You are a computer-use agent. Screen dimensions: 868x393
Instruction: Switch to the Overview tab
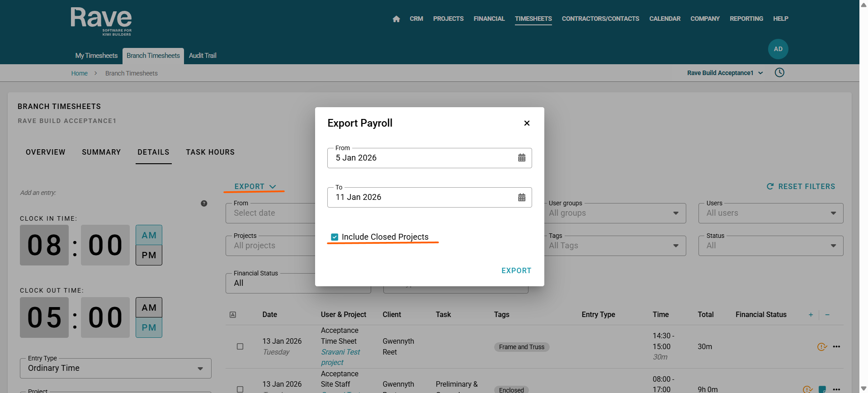coord(46,152)
